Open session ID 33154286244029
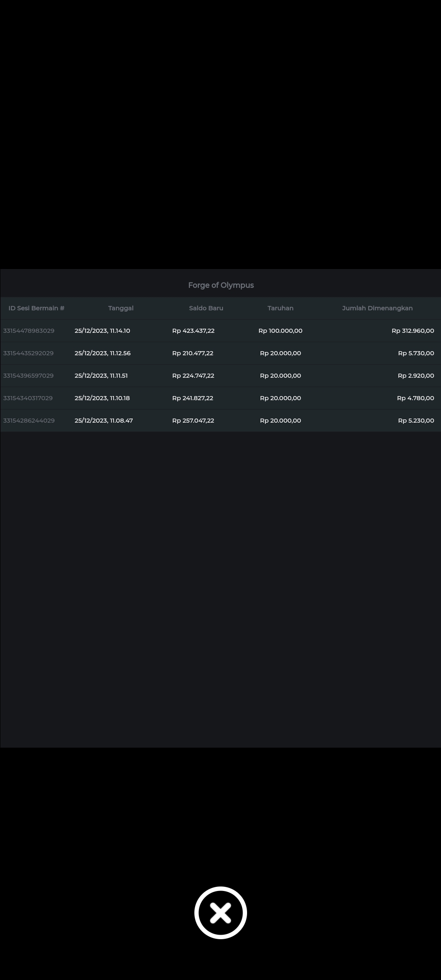 pyautogui.click(x=29, y=421)
